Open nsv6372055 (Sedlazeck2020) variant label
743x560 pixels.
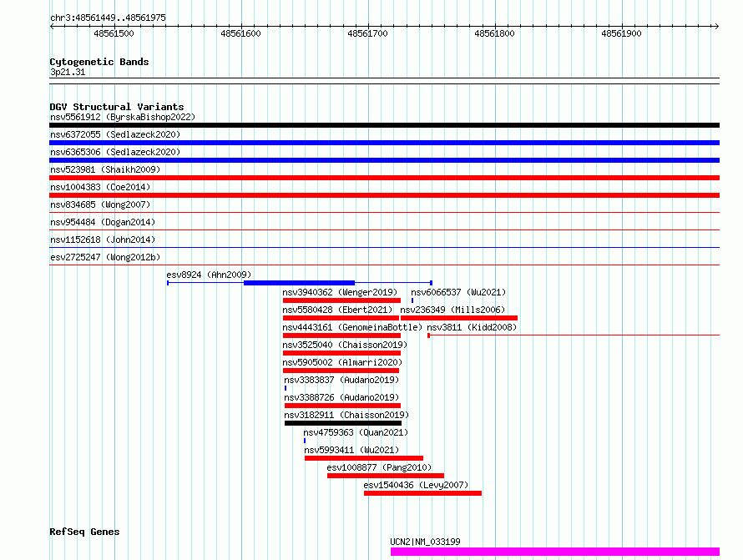(115, 134)
